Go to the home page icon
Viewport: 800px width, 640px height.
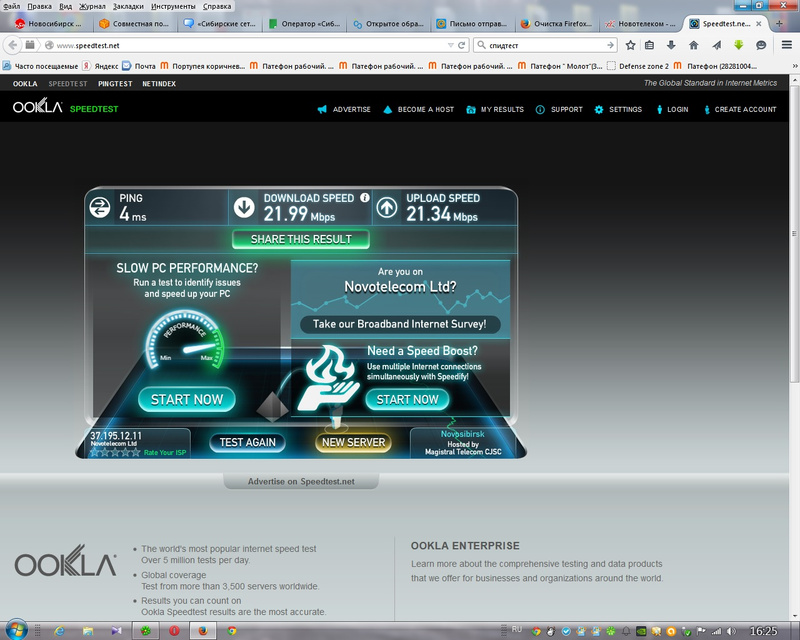click(x=693, y=45)
